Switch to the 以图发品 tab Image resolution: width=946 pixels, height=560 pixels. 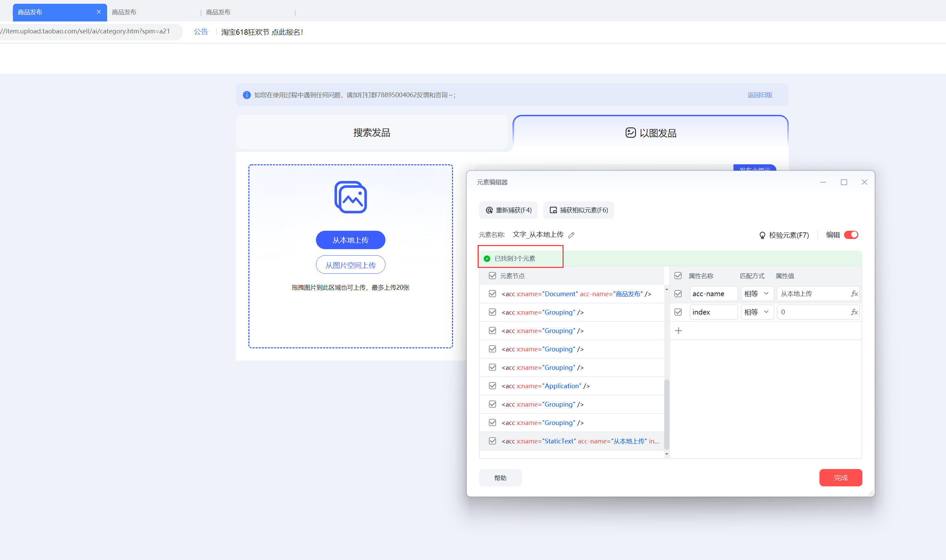point(650,133)
